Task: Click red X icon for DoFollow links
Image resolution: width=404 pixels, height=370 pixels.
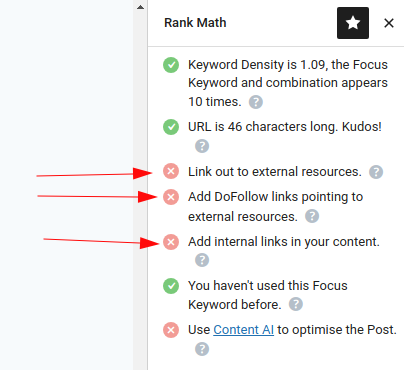Action: (x=171, y=197)
